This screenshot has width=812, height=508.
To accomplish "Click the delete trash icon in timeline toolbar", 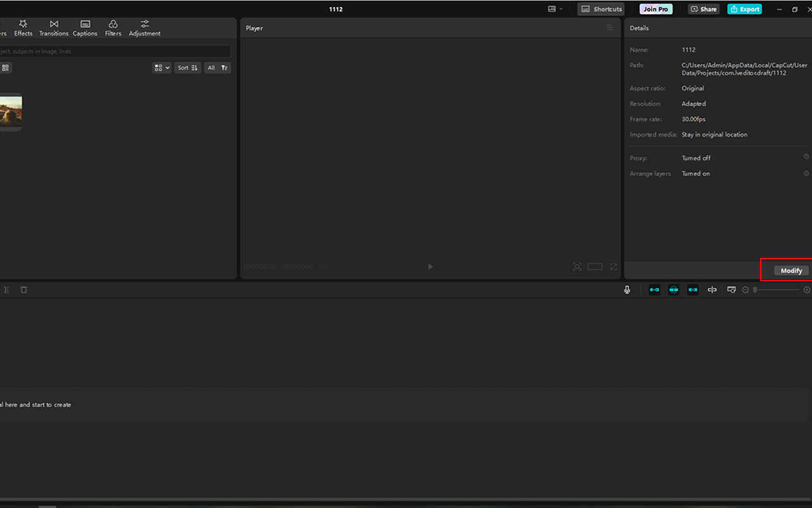I will pyautogui.click(x=24, y=290).
